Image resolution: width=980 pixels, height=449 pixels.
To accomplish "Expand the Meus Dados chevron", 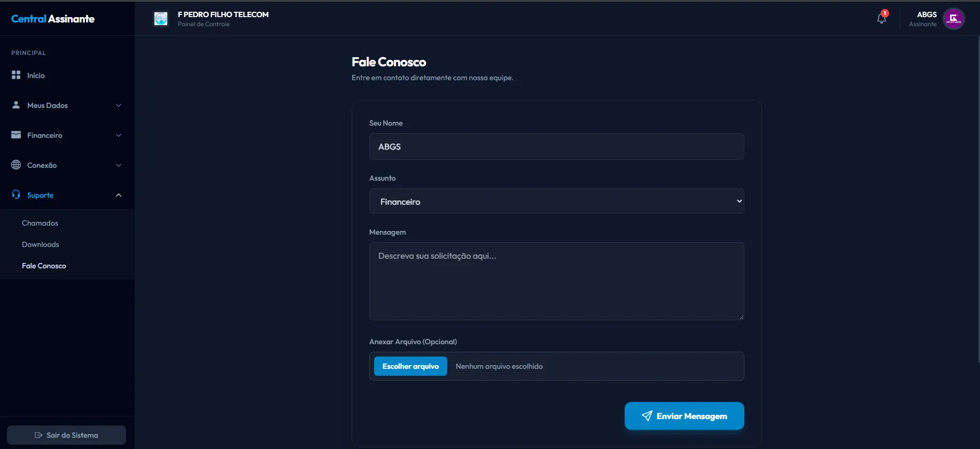I will click(x=119, y=105).
